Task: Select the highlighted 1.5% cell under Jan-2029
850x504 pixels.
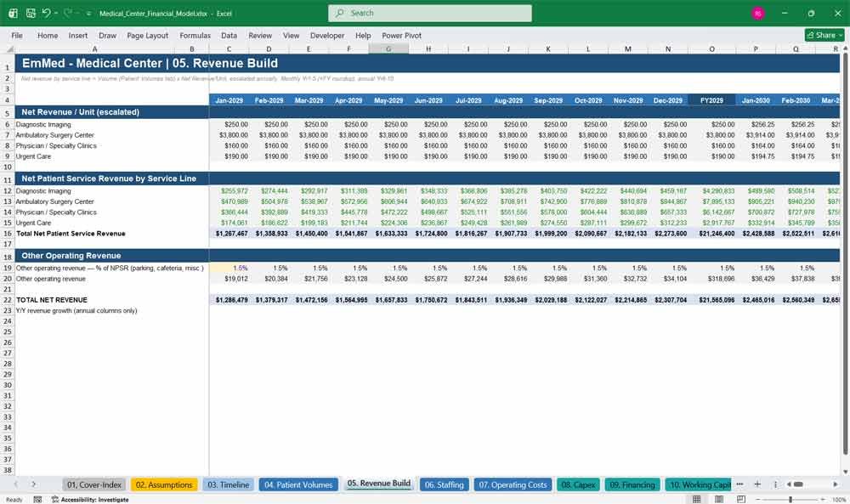Action: pyautogui.click(x=229, y=268)
